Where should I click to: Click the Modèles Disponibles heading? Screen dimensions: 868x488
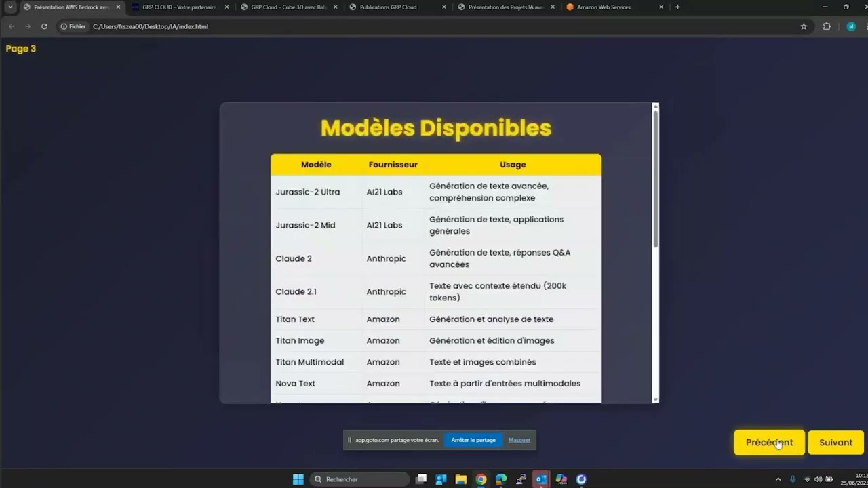[436, 128]
